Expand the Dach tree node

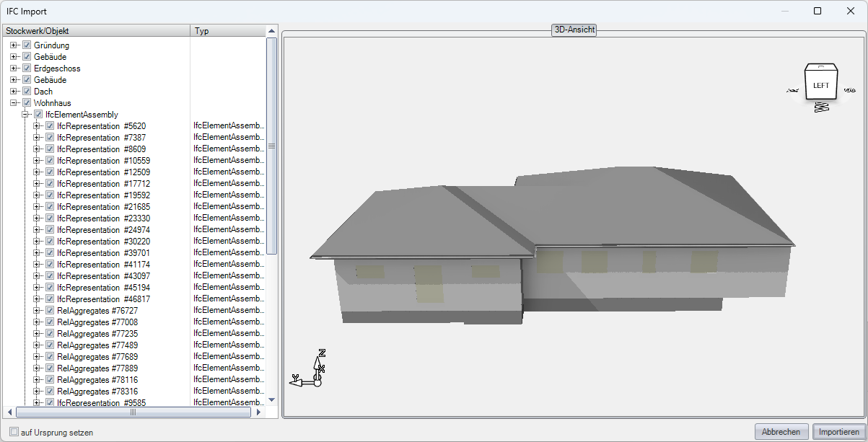[x=14, y=92]
